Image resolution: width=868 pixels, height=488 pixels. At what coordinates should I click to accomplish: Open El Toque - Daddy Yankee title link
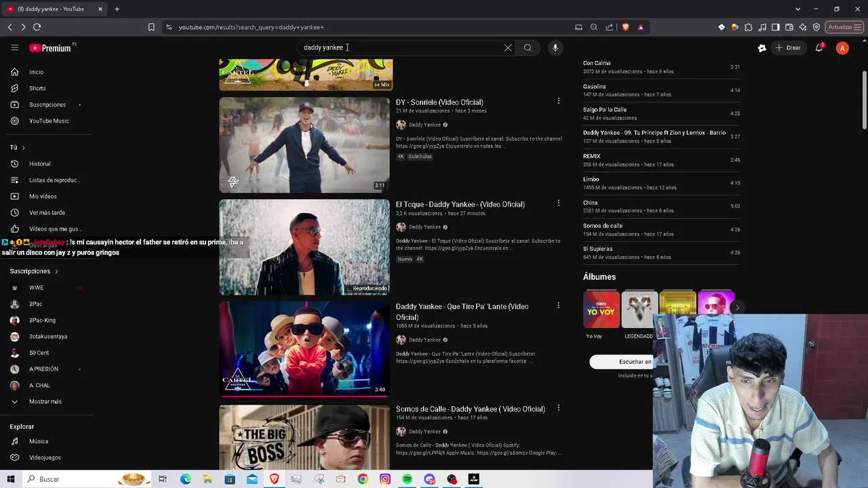[x=460, y=204]
